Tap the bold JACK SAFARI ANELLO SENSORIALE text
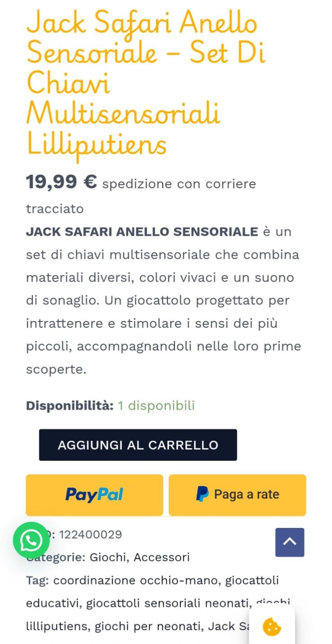This screenshot has height=644, width=332. [142, 232]
